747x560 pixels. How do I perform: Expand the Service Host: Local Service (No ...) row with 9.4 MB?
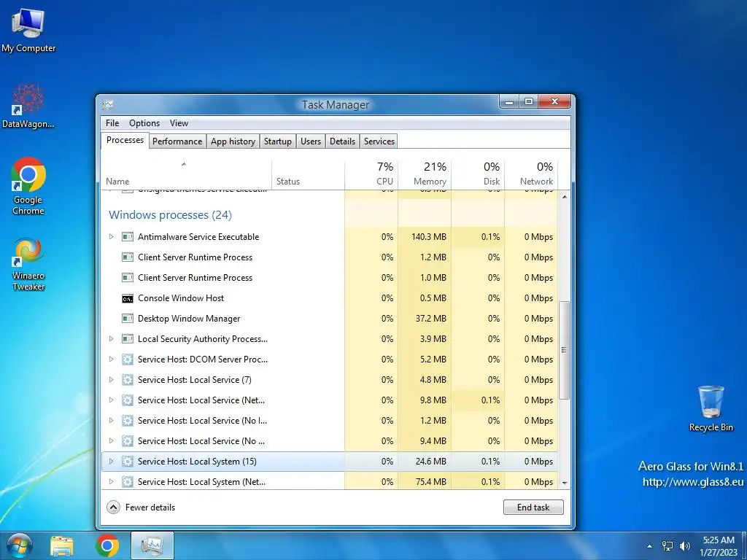[x=111, y=441]
